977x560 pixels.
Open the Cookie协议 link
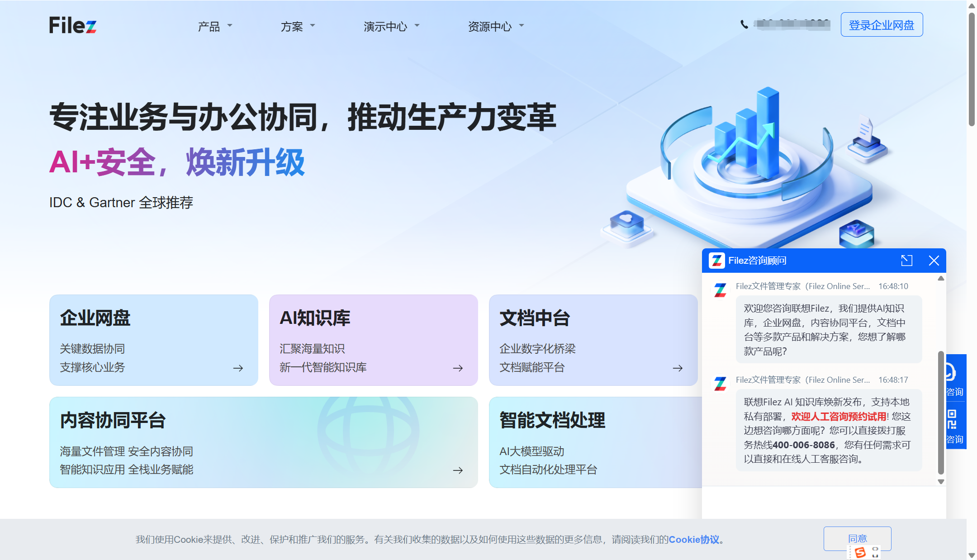(693, 539)
